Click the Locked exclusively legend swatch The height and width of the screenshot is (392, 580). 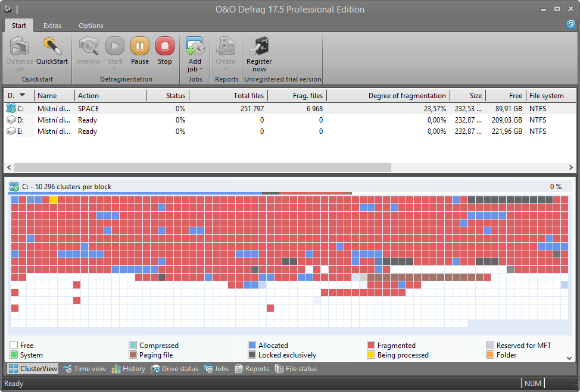coord(252,355)
